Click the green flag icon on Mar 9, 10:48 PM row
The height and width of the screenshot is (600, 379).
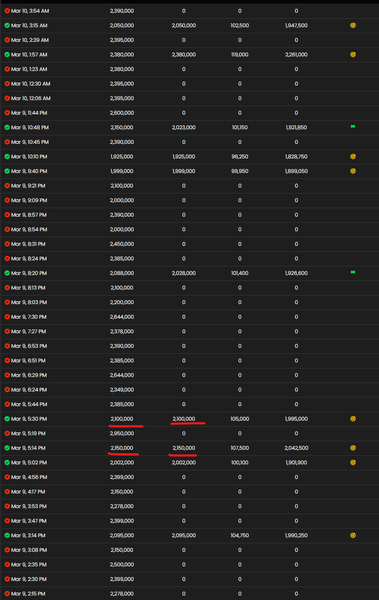[x=353, y=126]
